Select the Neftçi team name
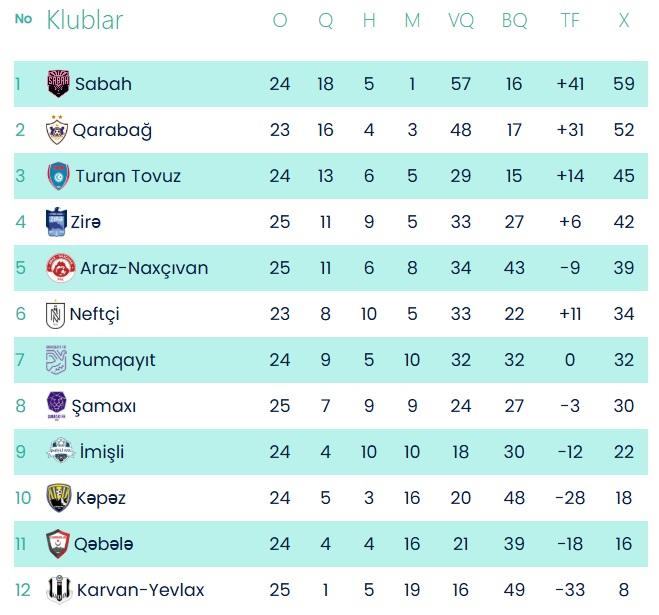The image size is (659, 615). [94, 314]
